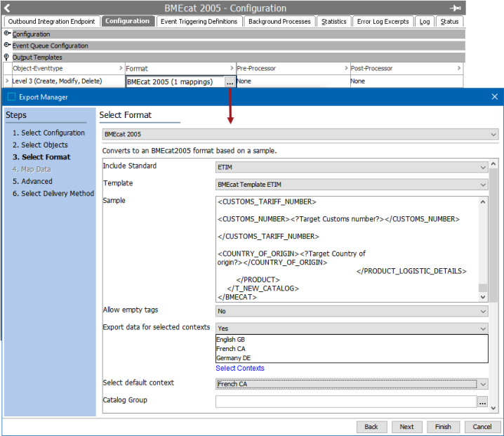Open the Error Log Excerpts tab
The image size is (504, 436).
[383, 22]
